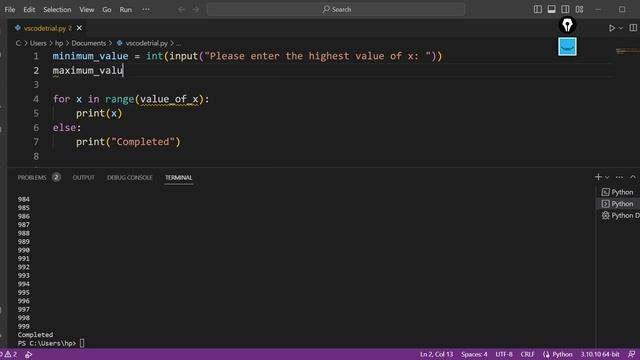The height and width of the screenshot is (360, 640).
Task: Go forward with the navigation arrow
Action: [x=196, y=9]
